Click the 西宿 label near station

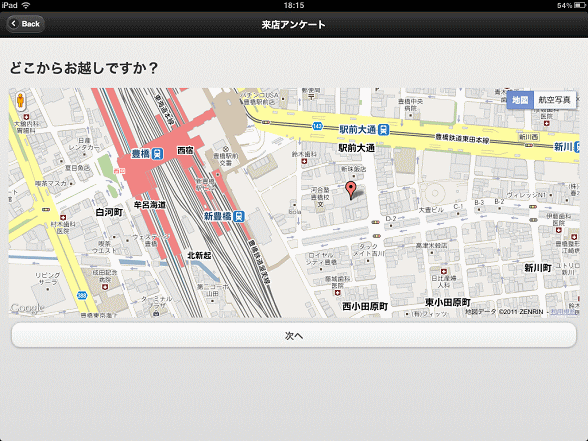185,150
